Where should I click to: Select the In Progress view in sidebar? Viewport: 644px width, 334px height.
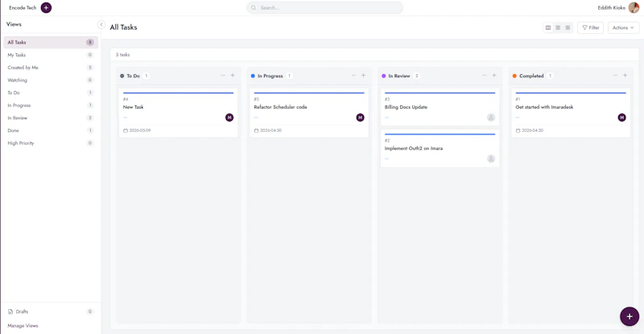[51, 105]
